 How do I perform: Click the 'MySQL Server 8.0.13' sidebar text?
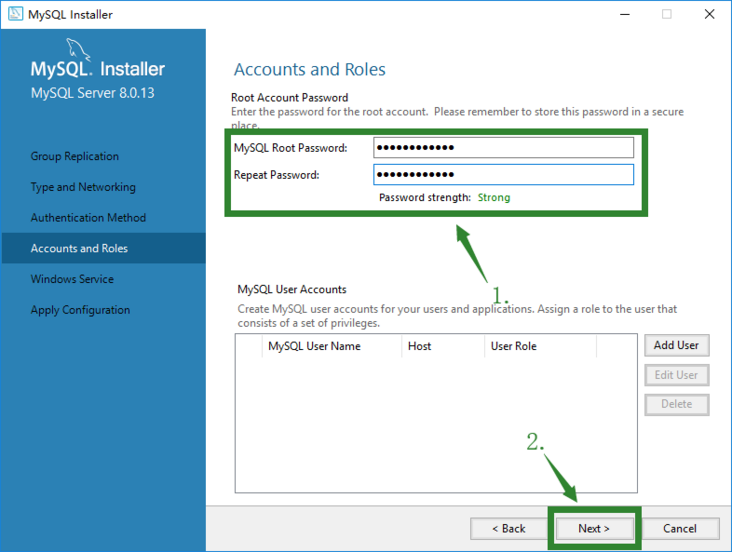point(92,93)
